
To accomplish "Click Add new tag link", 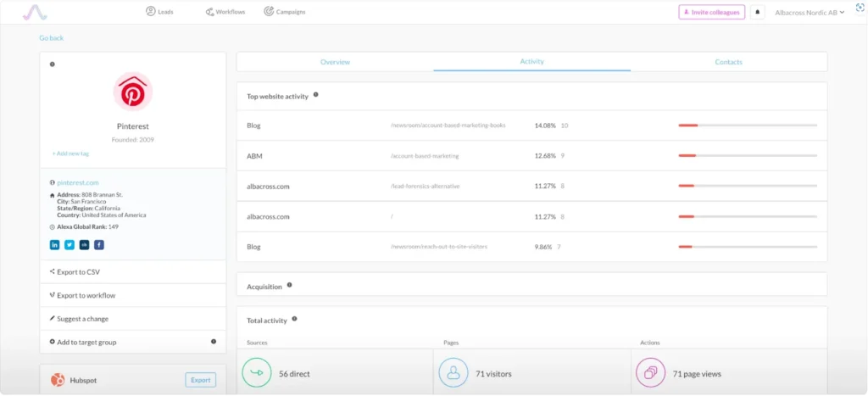I will pos(70,153).
